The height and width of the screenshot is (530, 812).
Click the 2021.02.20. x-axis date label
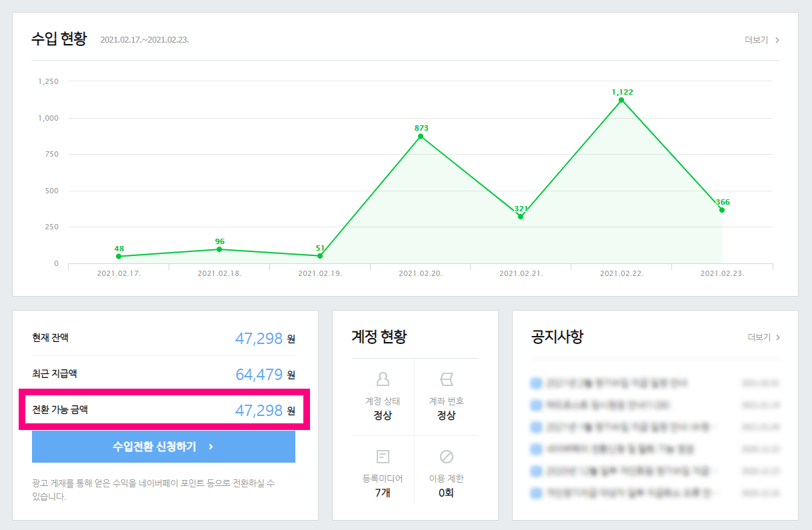pyautogui.click(x=421, y=273)
